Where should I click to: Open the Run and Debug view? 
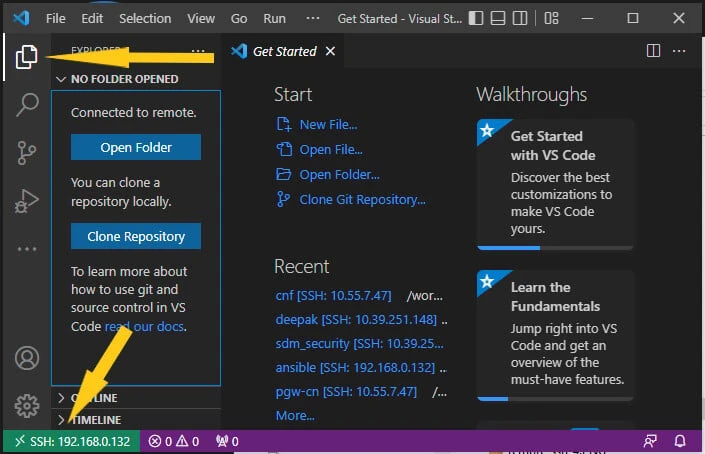click(27, 201)
